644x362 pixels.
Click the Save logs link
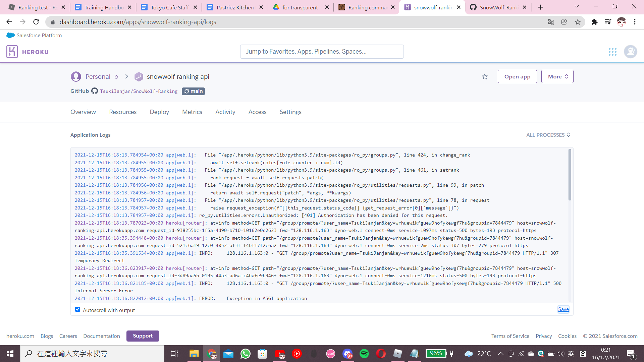pos(563,309)
